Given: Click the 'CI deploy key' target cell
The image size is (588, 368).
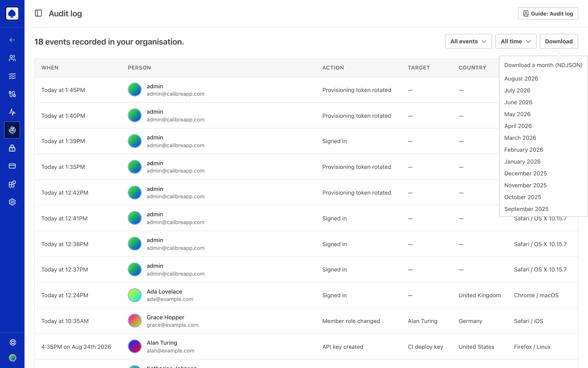Looking at the screenshot, I should coord(425,347).
